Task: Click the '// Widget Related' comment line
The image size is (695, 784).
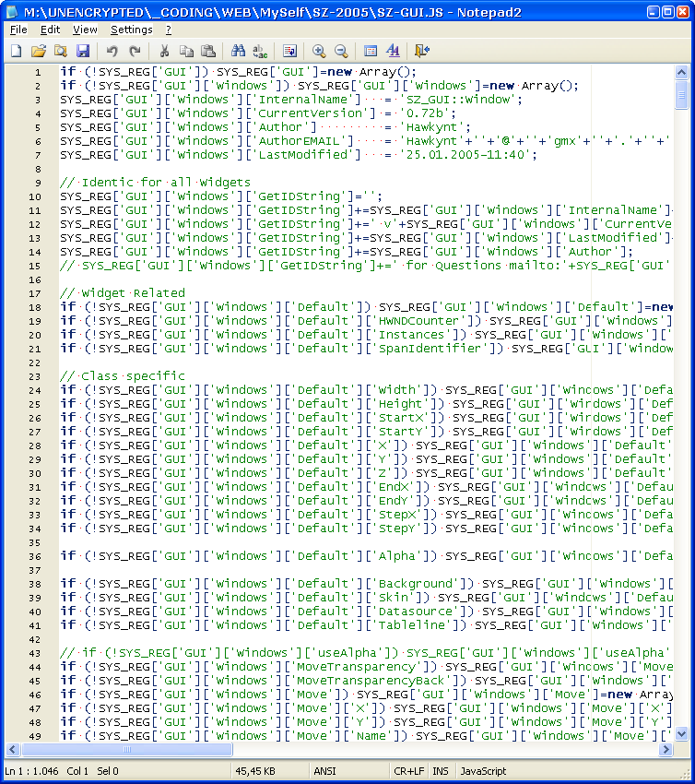Action: pos(123,293)
